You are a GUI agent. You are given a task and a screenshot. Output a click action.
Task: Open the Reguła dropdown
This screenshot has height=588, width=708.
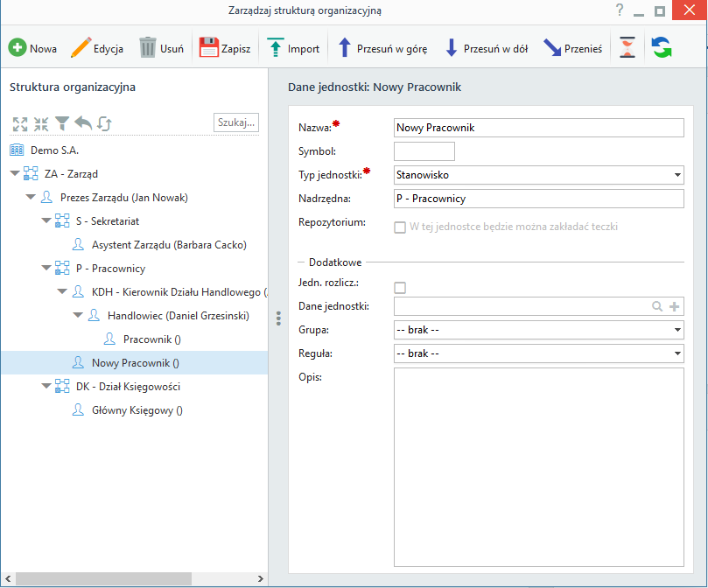(677, 353)
